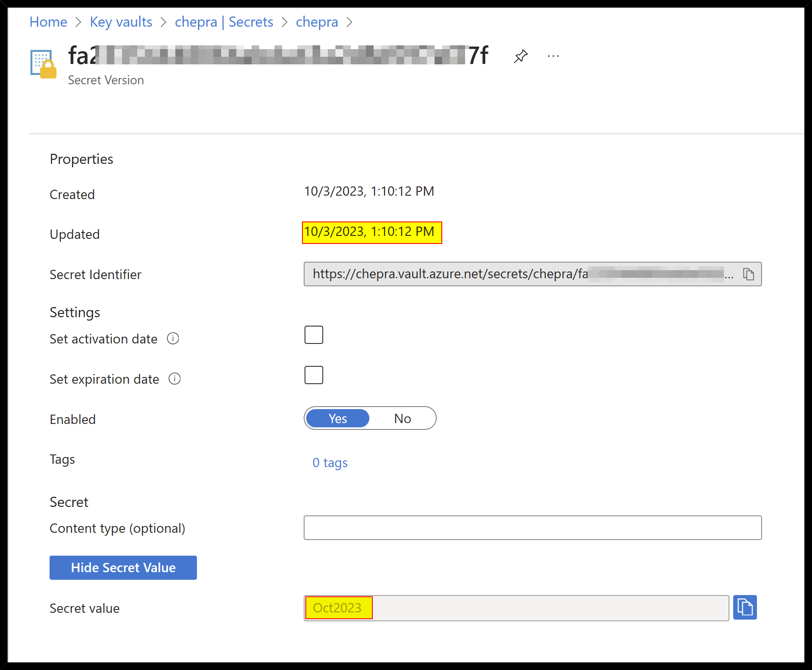812x670 pixels.
Task: Open the more options ellipsis menu
Action: [553, 56]
